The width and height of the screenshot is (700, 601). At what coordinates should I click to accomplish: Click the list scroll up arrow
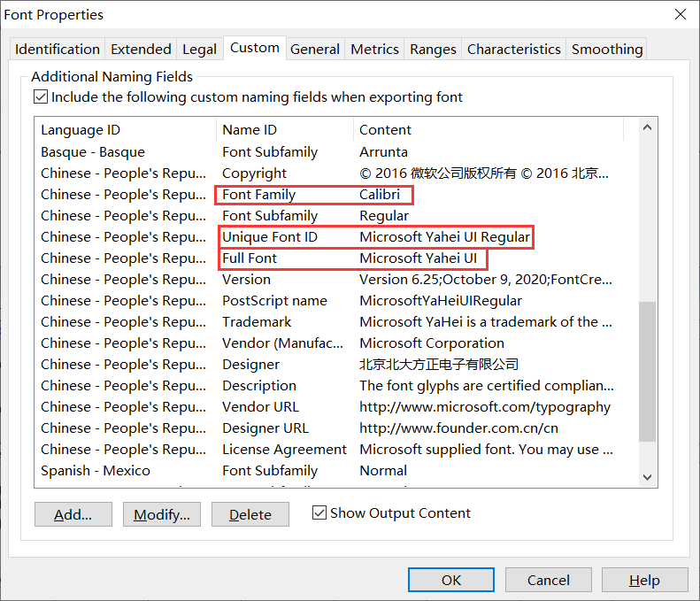click(x=647, y=127)
